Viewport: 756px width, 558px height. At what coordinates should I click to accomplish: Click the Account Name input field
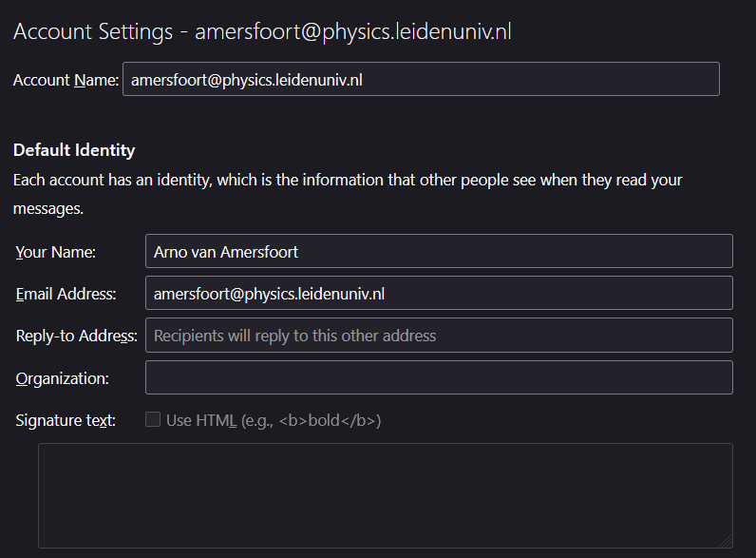(420, 80)
